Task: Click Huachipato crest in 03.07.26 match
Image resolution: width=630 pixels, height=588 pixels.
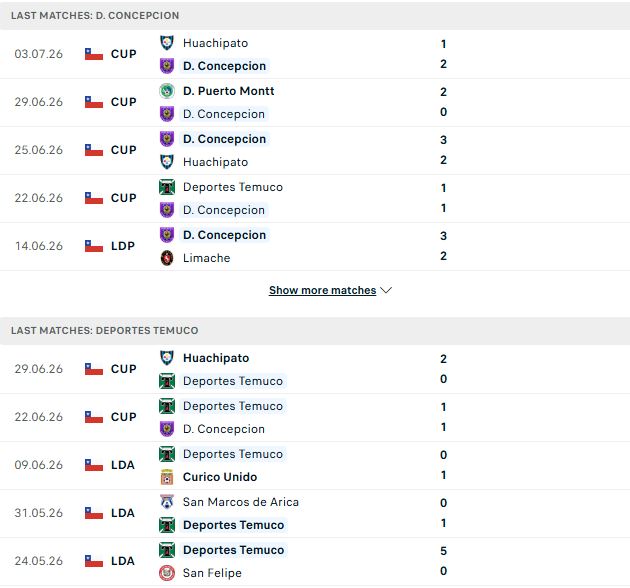Action: coord(167,43)
